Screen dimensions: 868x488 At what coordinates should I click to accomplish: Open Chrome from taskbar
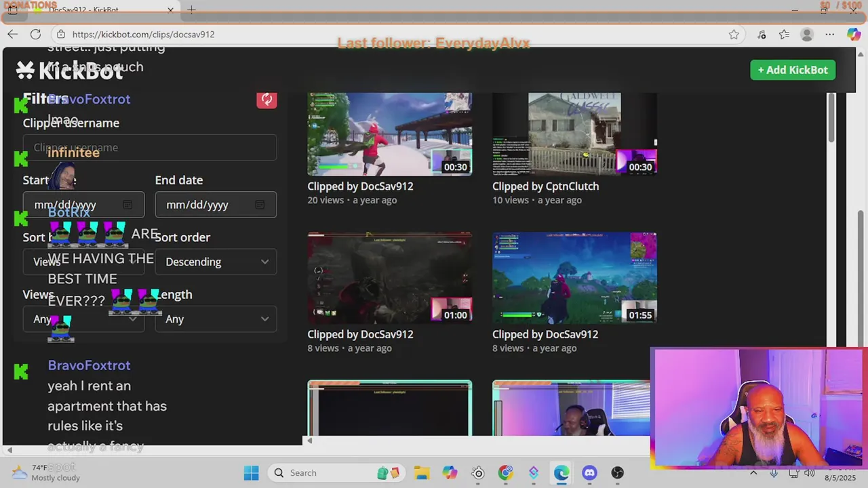506,472
